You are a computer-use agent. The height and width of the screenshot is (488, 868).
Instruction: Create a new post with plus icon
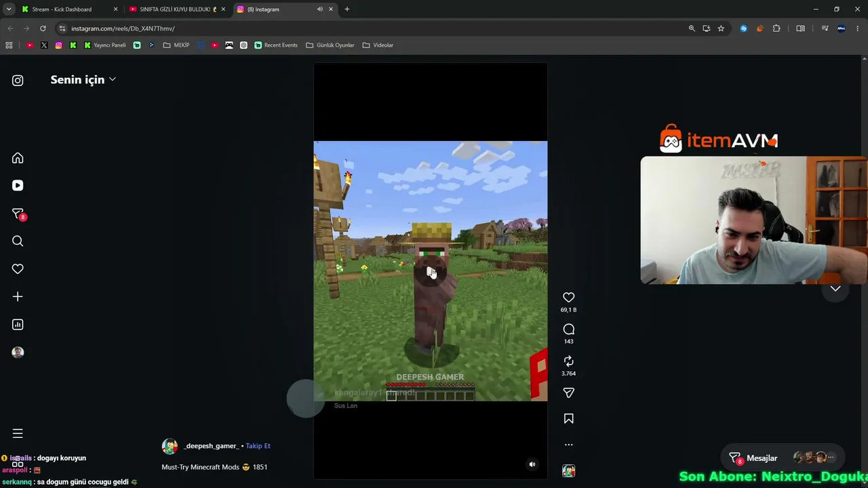[x=18, y=297]
